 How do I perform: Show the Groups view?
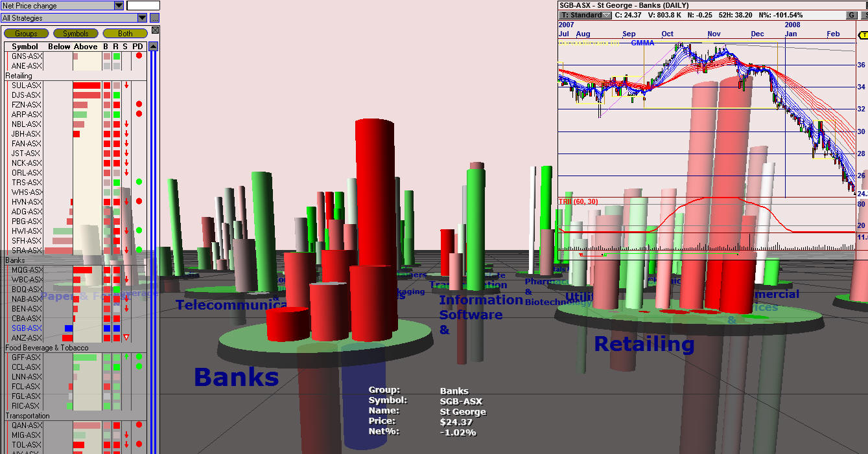pos(27,34)
